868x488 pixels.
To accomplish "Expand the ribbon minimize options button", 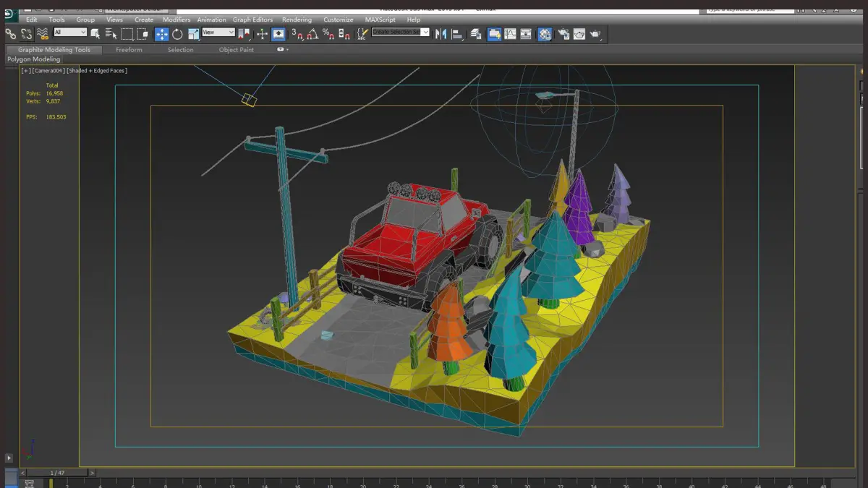I will (282, 50).
